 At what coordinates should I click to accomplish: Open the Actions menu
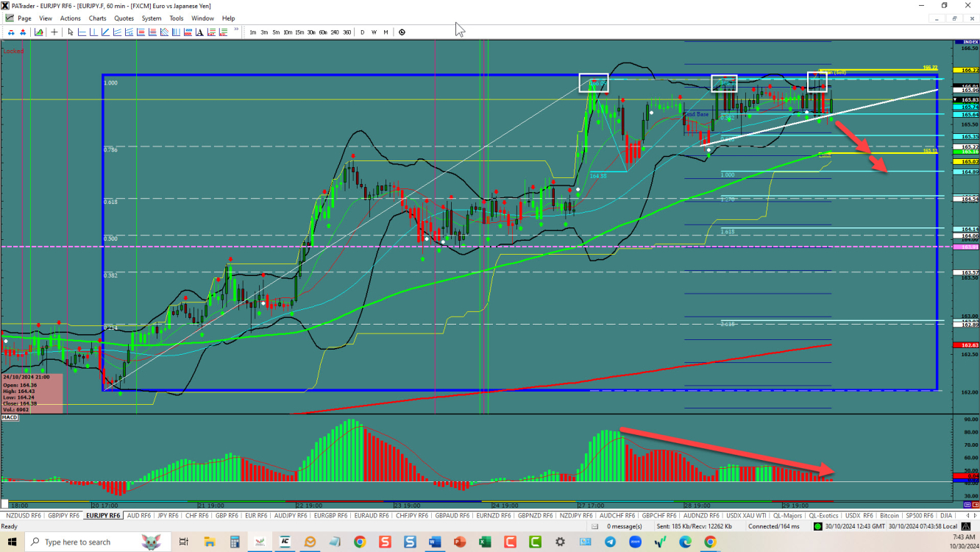71,18
